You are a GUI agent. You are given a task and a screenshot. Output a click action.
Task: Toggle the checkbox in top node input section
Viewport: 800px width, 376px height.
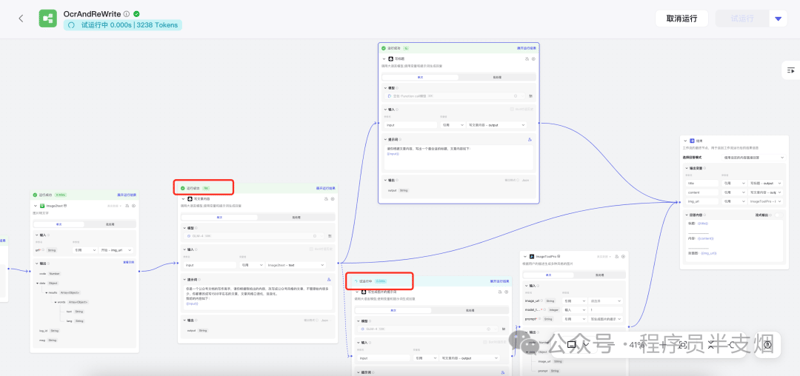512,109
